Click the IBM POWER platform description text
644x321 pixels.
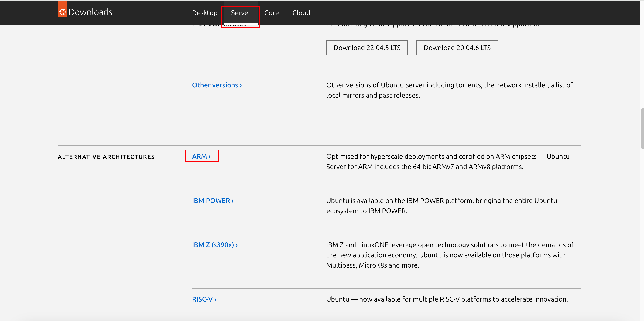pyautogui.click(x=441, y=206)
